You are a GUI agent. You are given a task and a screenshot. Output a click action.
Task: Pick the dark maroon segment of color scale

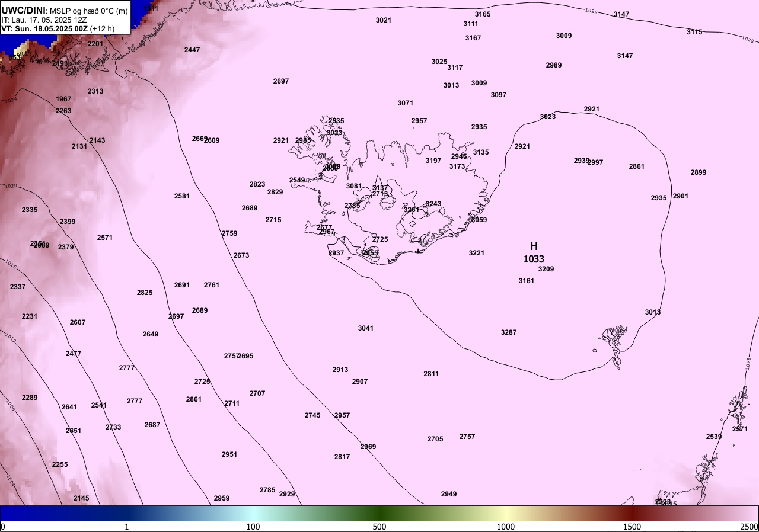click(x=632, y=513)
